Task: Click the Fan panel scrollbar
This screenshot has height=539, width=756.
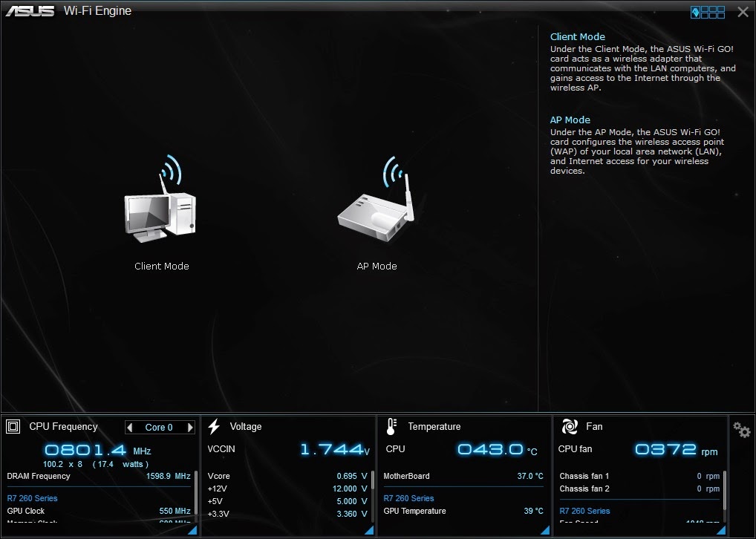Action: click(724, 491)
